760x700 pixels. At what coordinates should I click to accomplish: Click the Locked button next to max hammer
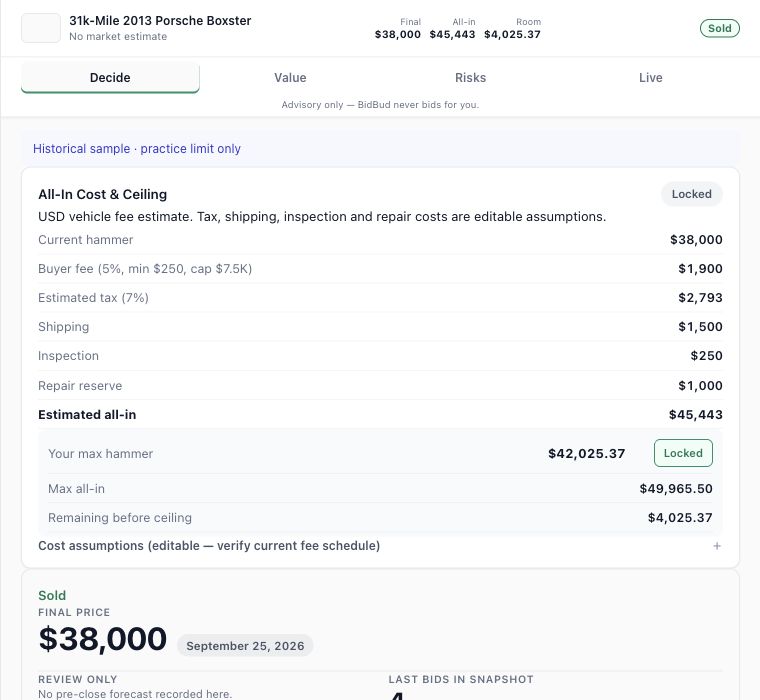coord(683,453)
